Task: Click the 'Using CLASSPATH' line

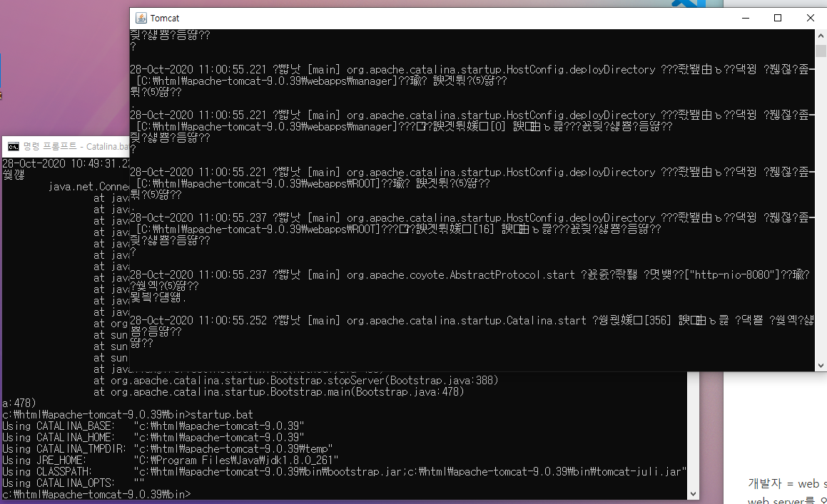Action: (x=345, y=472)
